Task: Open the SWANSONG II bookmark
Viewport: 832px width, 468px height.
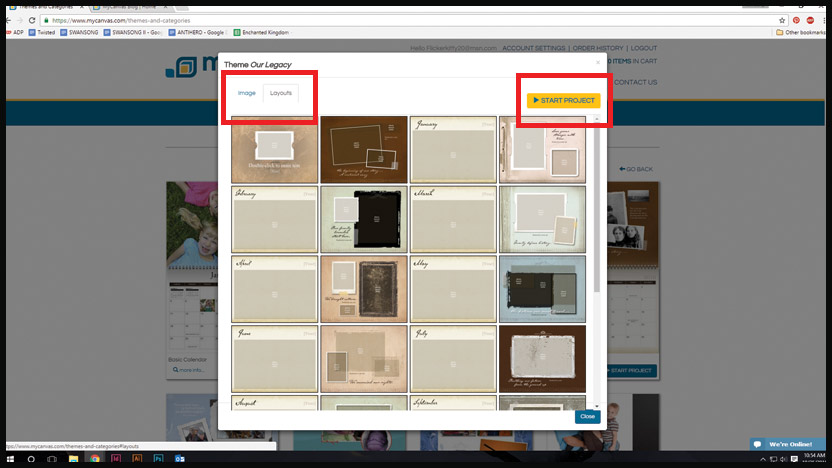Action: (x=132, y=32)
